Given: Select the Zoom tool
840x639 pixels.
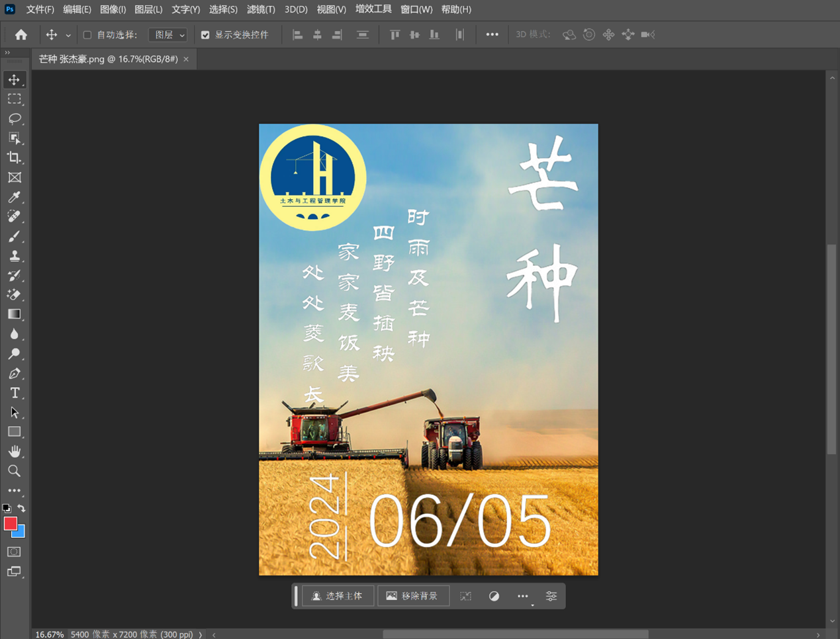Looking at the screenshot, I should (14, 471).
